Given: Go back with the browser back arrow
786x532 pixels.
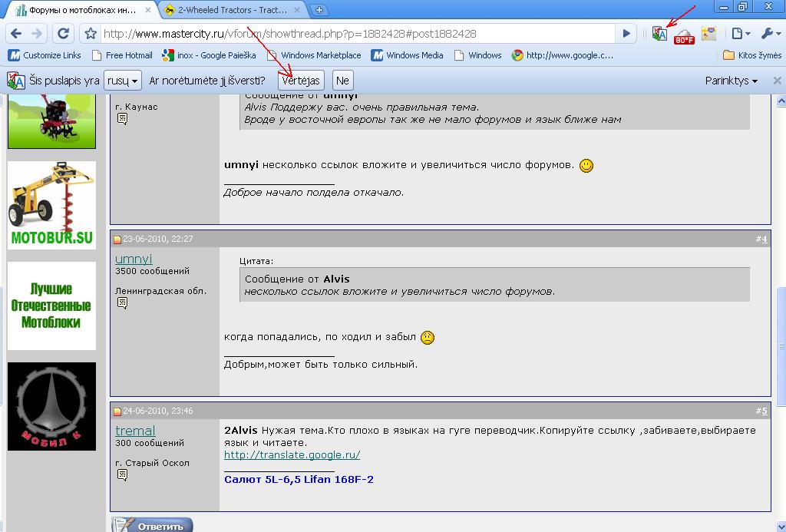Looking at the screenshot, I should 16,34.
